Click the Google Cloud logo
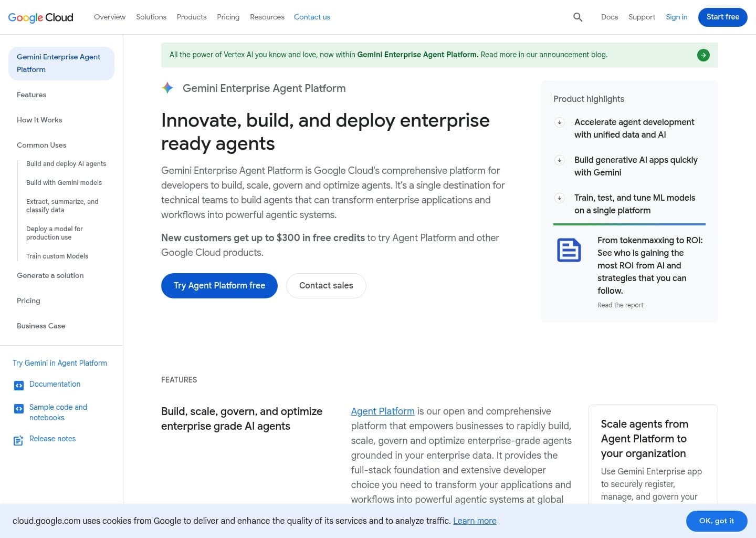Screen dimensions: 756x538 pyautogui.click(x=41, y=17)
